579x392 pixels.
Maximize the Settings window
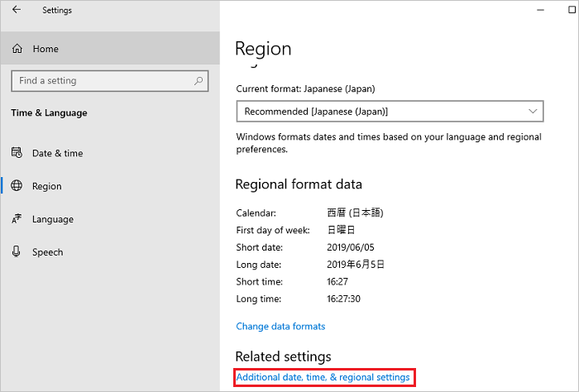click(x=572, y=10)
